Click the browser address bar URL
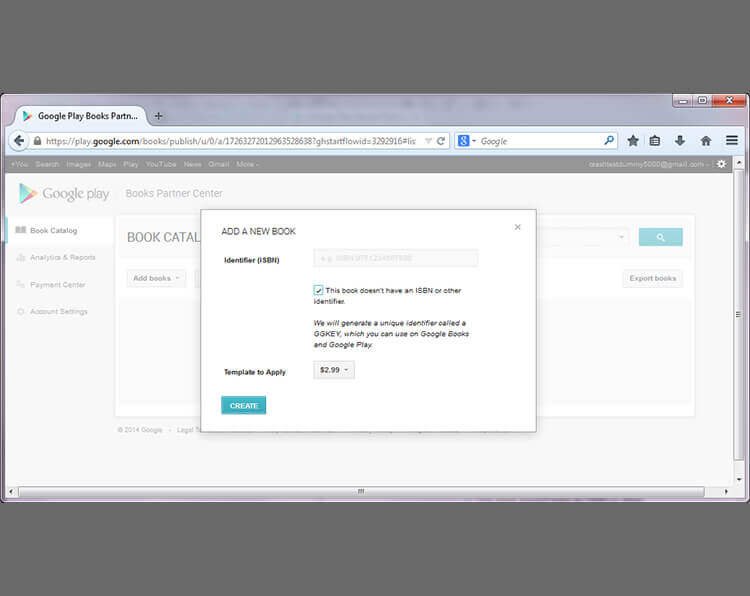 231,141
